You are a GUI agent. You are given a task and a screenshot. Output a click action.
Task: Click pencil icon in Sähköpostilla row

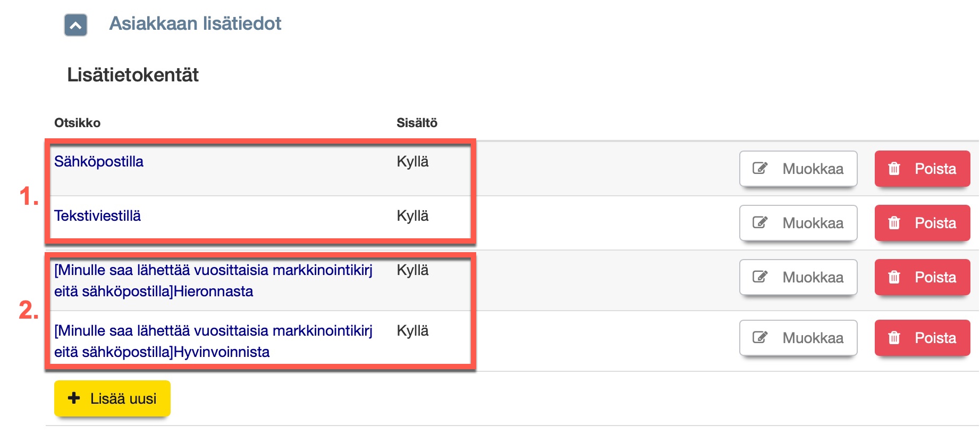760,169
